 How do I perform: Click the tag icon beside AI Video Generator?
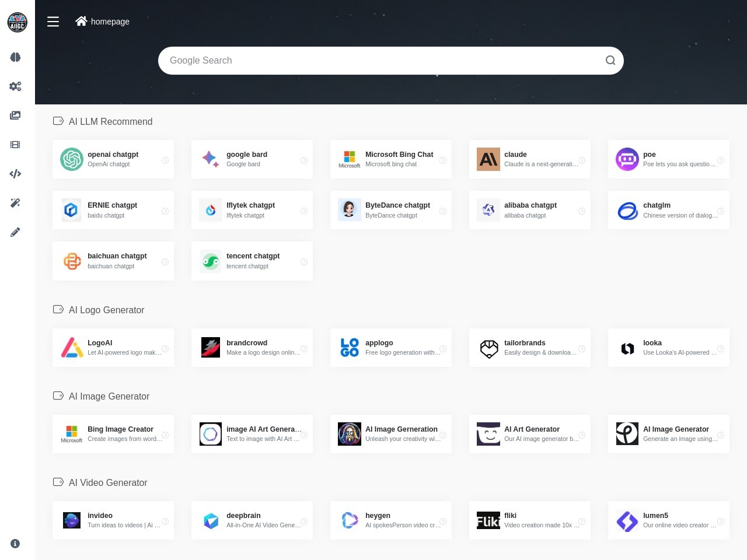pos(58,482)
